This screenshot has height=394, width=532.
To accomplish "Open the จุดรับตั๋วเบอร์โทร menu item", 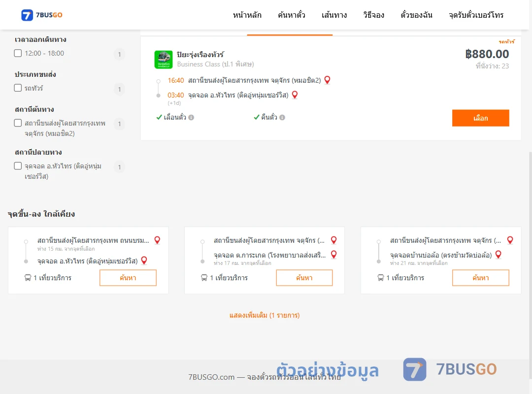I will point(476,15).
